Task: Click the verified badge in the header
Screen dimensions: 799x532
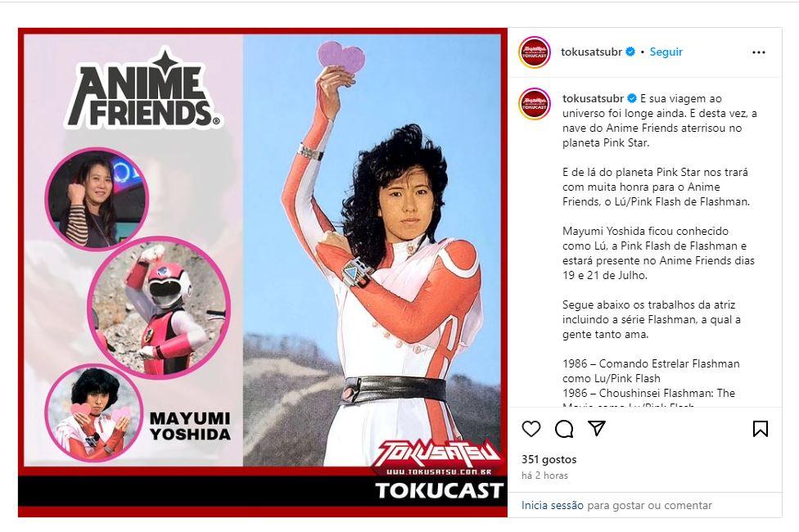Action: pyautogui.click(x=630, y=52)
